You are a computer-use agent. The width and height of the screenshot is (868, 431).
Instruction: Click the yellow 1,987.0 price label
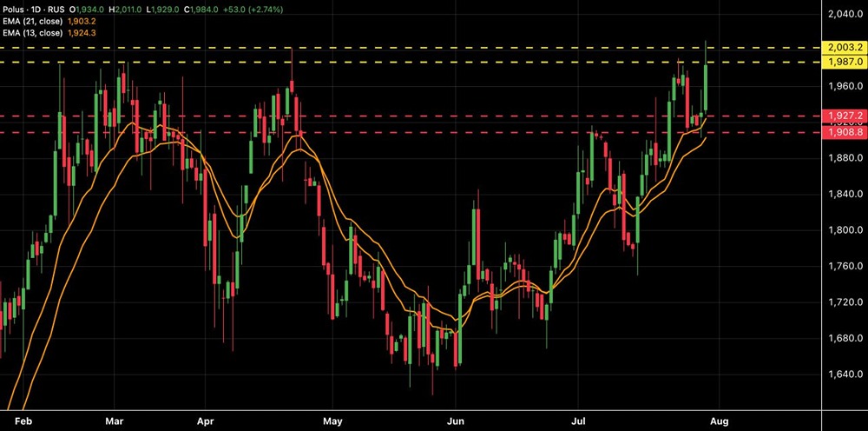(x=845, y=62)
